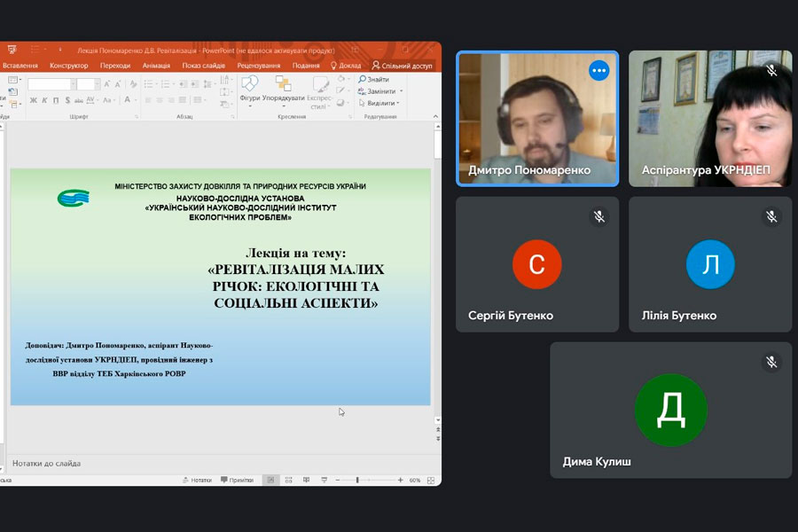This screenshot has width=798, height=532.
Task: Click the Примітки comments button
Action: (x=236, y=480)
